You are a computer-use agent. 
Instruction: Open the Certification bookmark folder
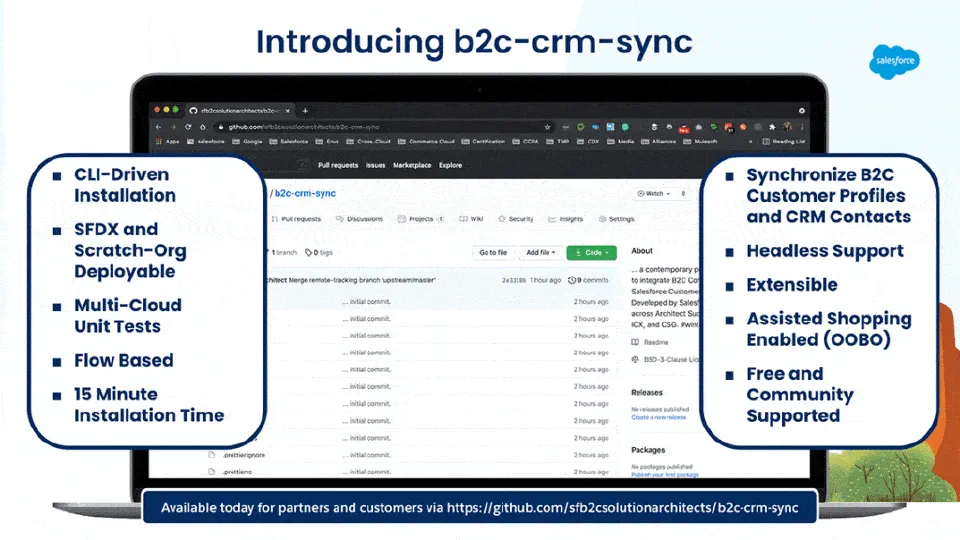point(484,141)
